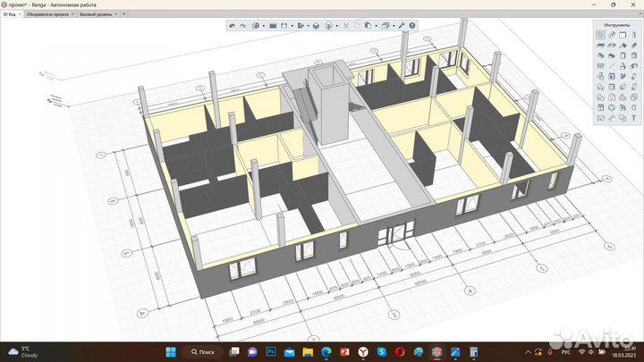Switch to the Обозреватель проекта tab
Screen dimensions: 644x362
coord(47,15)
